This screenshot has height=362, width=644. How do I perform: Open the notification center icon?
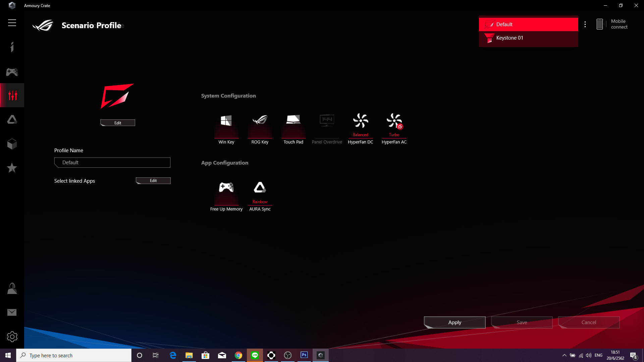634,356
